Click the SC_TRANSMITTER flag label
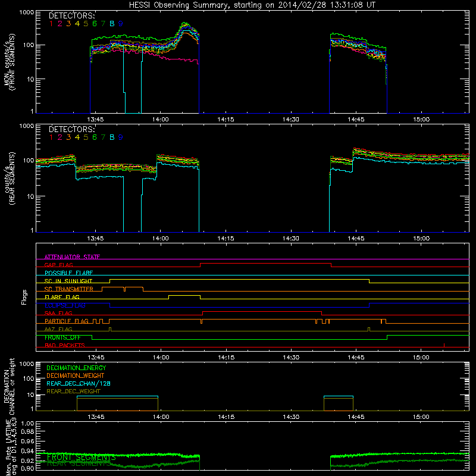 coord(69,289)
